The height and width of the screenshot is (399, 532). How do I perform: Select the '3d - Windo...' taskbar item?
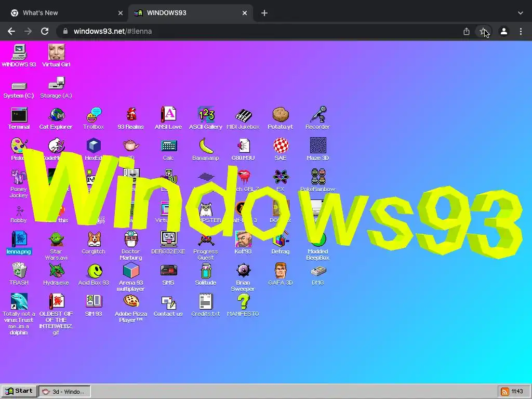[x=64, y=392]
